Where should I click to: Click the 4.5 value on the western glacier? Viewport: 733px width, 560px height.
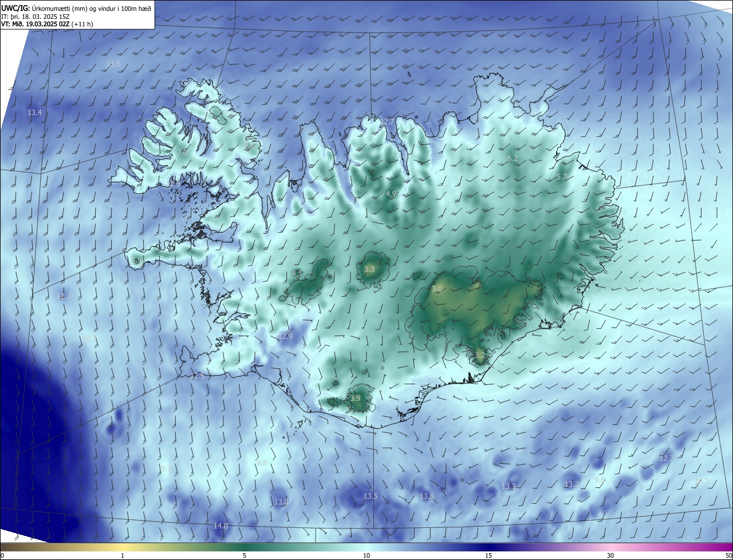click(x=298, y=274)
